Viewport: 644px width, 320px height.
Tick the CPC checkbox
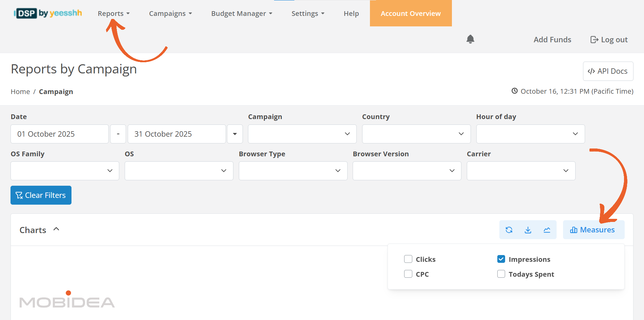tap(408, 274)
